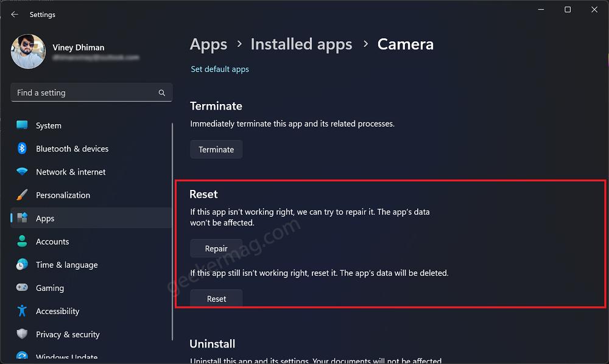Select Accounts in the sidebar
609x364 pixels.
[91, 242]
